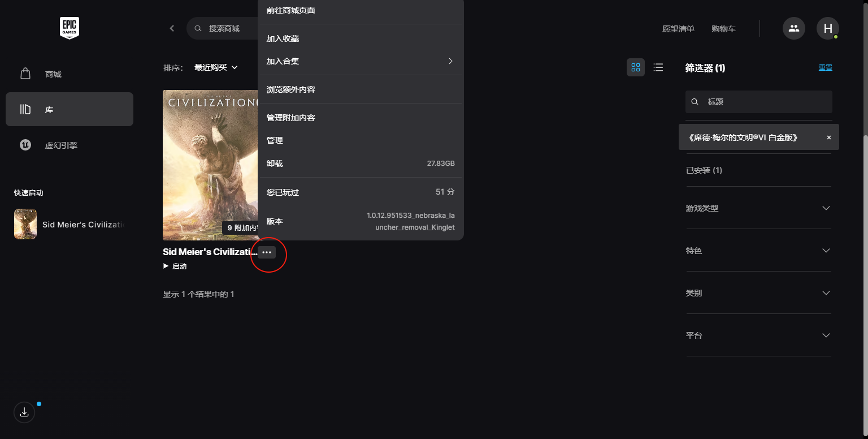Open 虚幻引擎 in the sidebar

click(x=70, y=145)
